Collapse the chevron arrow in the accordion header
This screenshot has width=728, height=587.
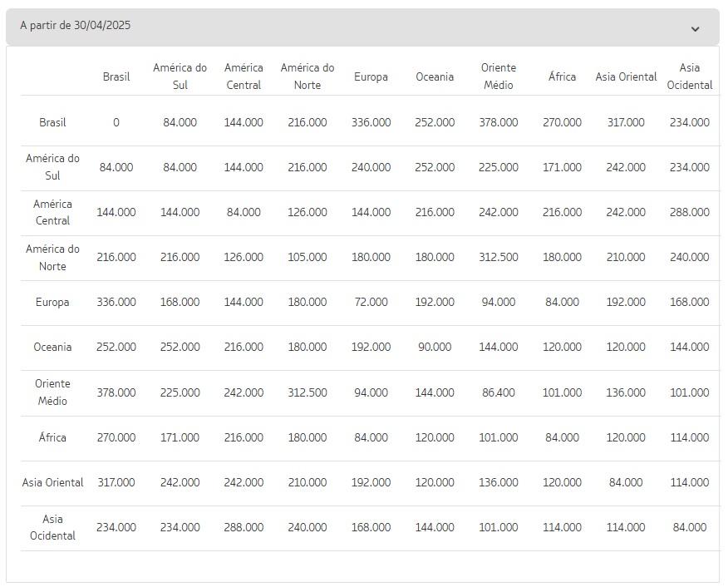tap(695, 29)
